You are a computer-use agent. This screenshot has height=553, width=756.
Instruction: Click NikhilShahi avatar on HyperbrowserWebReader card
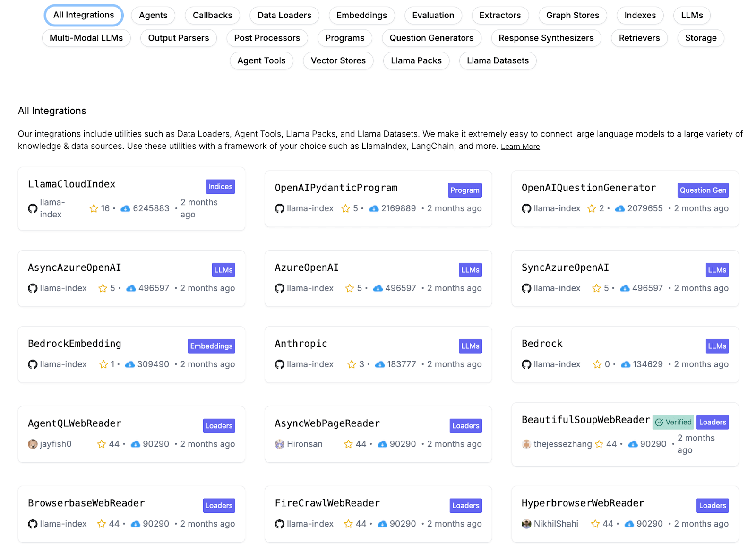526,524
